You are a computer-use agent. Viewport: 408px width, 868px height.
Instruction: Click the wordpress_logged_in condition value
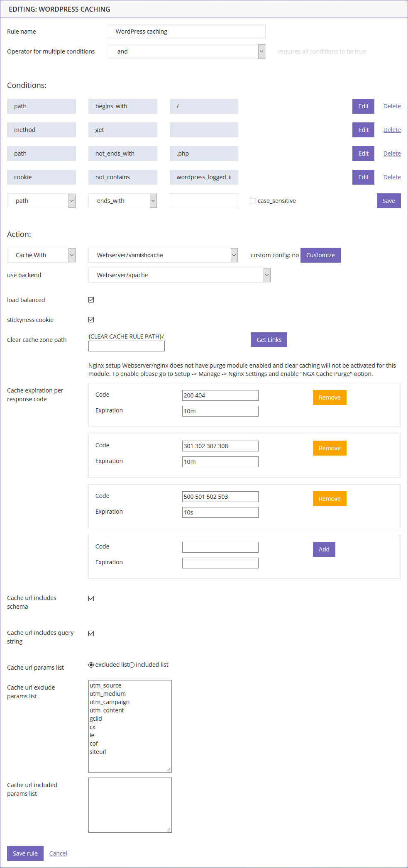click(x=204, y=177)
